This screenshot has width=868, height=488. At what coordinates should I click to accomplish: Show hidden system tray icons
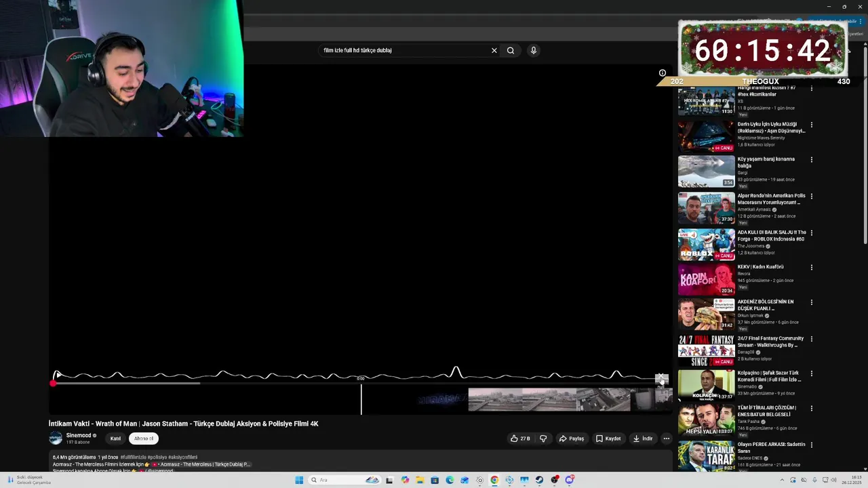click(782, 480)
